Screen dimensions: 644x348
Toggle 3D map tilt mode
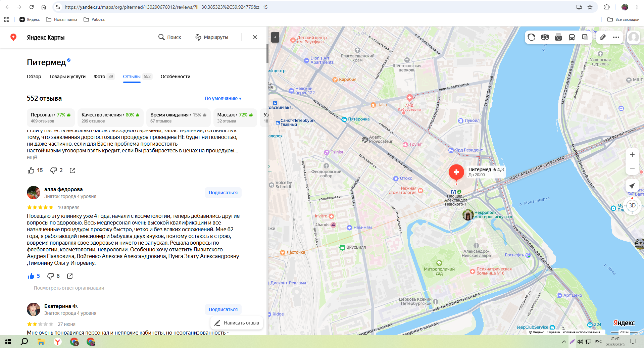pyautogui.click(x=632, y=205)
